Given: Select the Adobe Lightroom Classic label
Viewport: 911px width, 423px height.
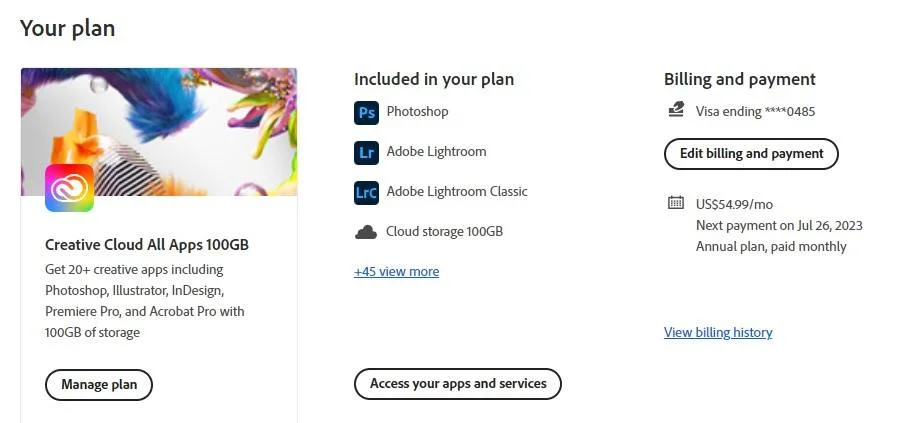Looking at the screenshot, I should click(457, 191).
